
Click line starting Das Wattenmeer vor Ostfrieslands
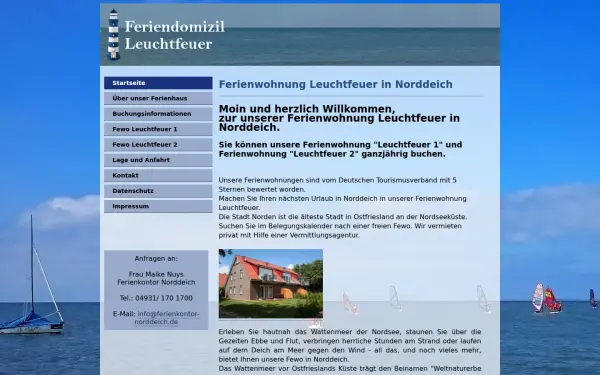[350, 369]
